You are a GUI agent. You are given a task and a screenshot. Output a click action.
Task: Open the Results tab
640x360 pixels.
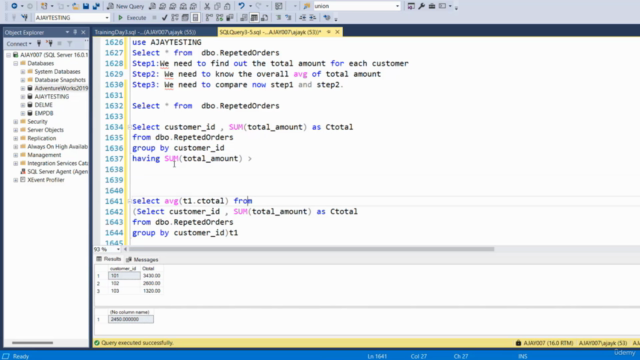tap(109, 259)
